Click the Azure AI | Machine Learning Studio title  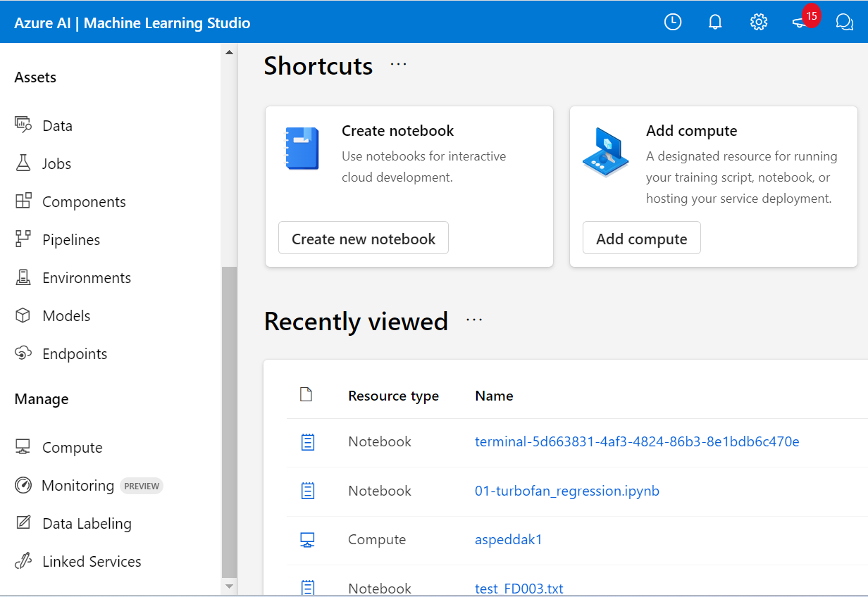pos(132,23)
